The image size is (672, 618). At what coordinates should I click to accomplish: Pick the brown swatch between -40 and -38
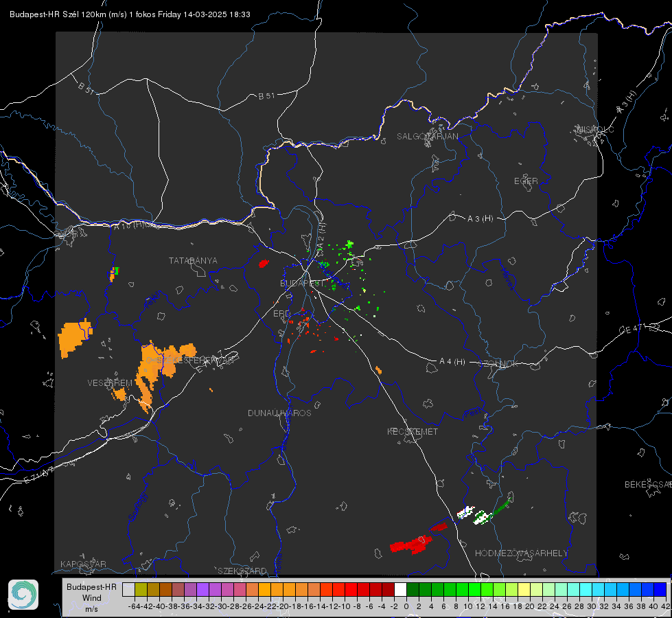(x=166, y=589)
